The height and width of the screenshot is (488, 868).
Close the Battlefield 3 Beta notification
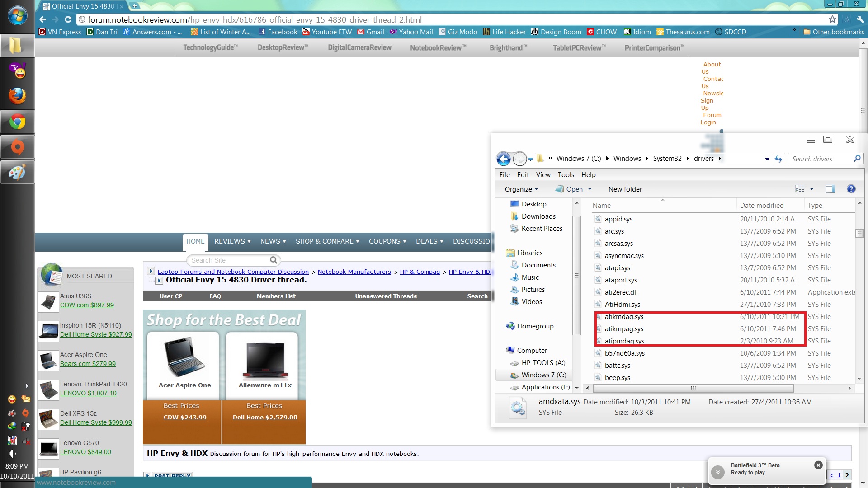[818, 465]
